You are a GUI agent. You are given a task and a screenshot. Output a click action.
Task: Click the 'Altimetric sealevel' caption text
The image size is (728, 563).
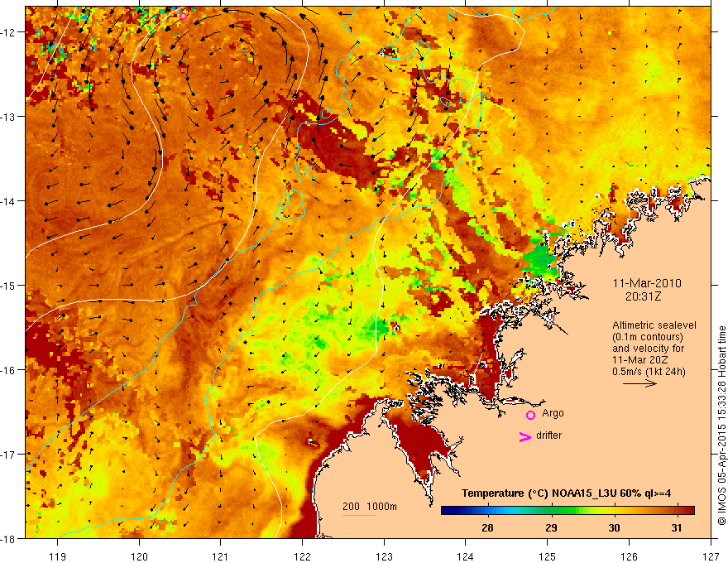(654, 325)
